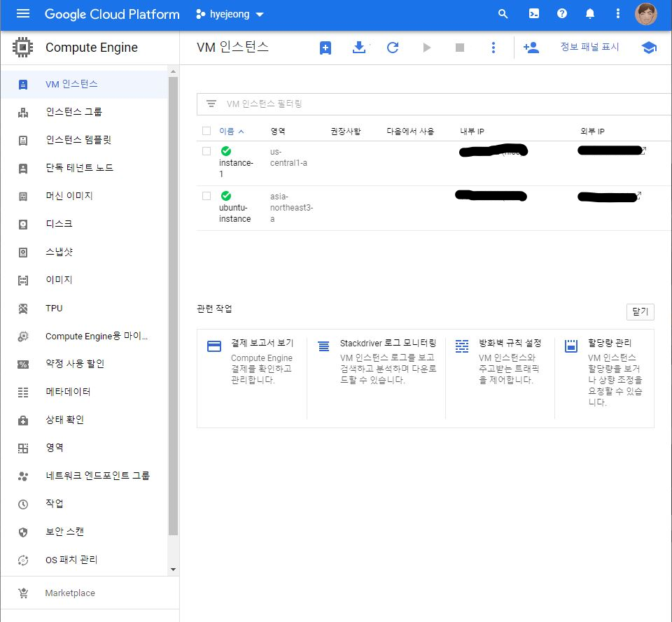This screenshot has height=622, width=672.
Task: Open the ubuntu-instance name link
Action: click(x=235, y=213)
